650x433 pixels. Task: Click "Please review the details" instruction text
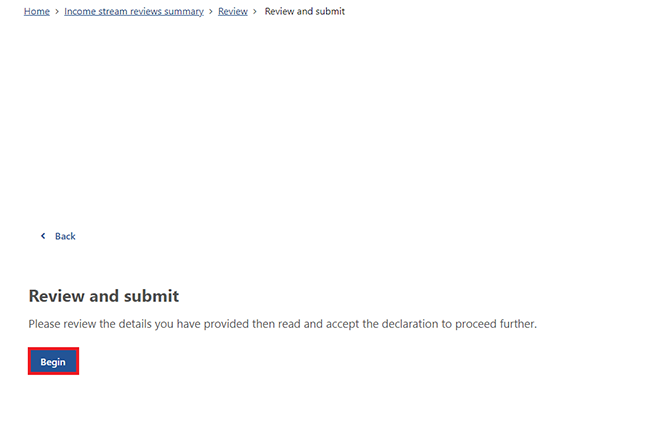[90, 324]
